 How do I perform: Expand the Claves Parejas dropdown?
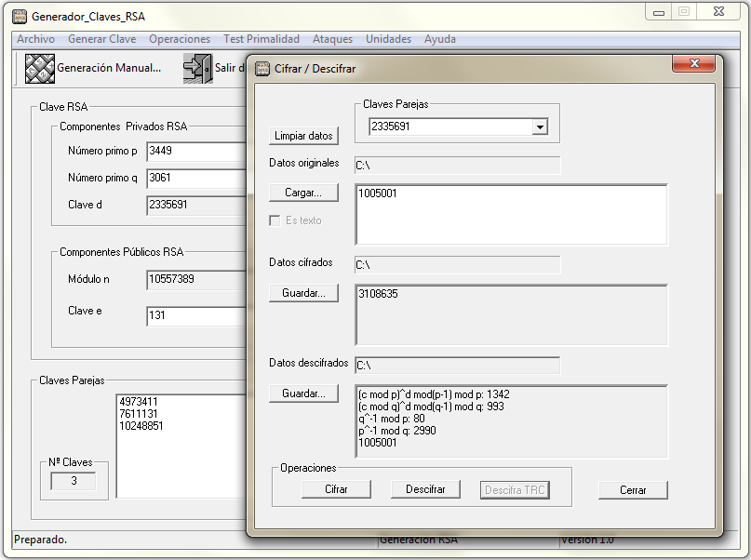coord(540,127)
